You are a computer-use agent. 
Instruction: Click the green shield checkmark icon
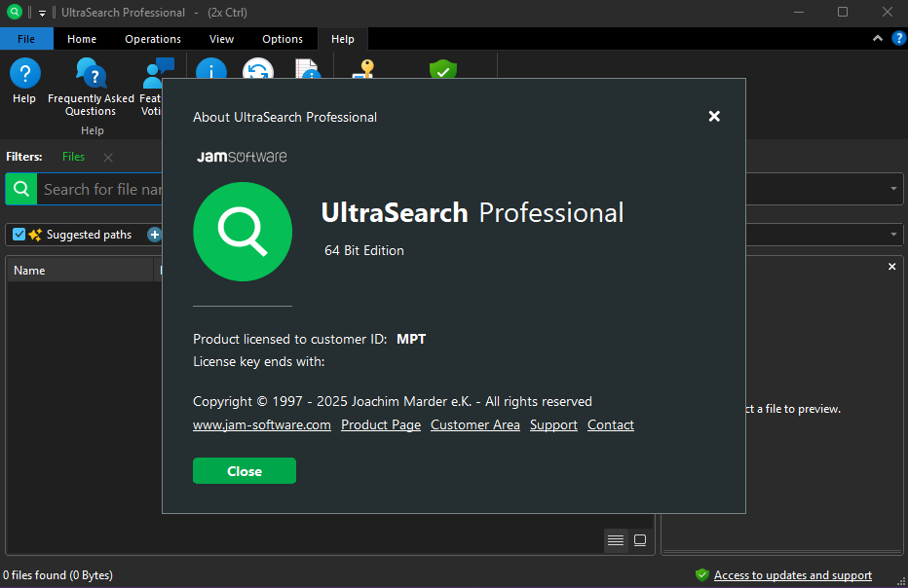pyautogui.click(x=443, y=68)
